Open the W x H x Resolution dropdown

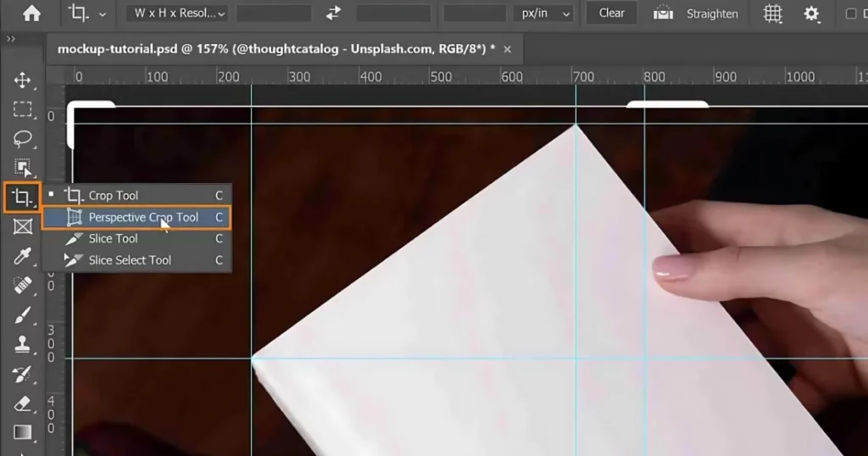click(x=177, y=14)
